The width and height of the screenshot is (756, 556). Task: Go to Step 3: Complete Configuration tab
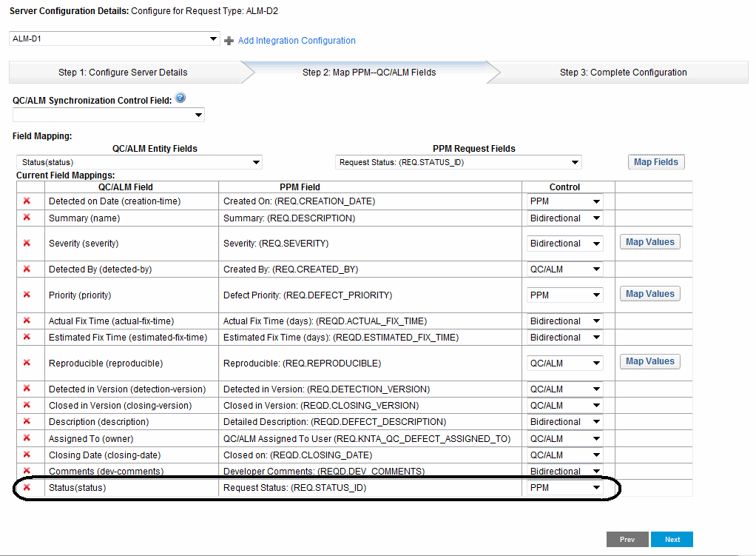pyautogui.click(x=623, y=73)
